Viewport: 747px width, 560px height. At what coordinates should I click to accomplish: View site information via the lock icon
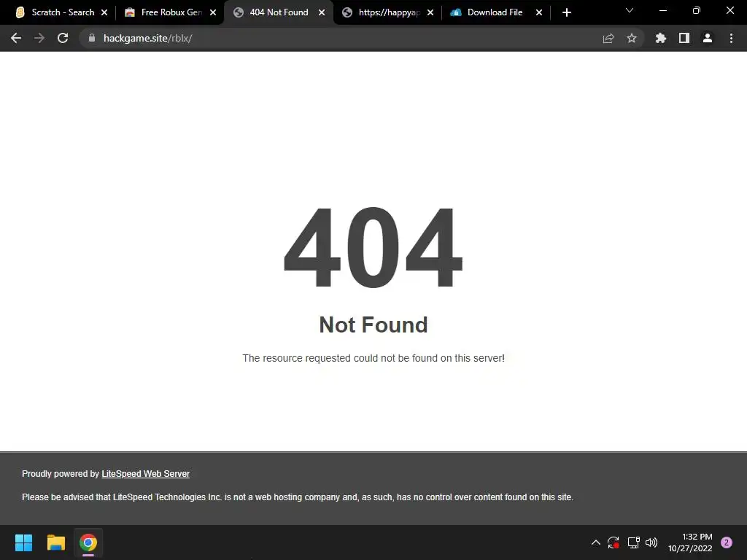point(92,38)
